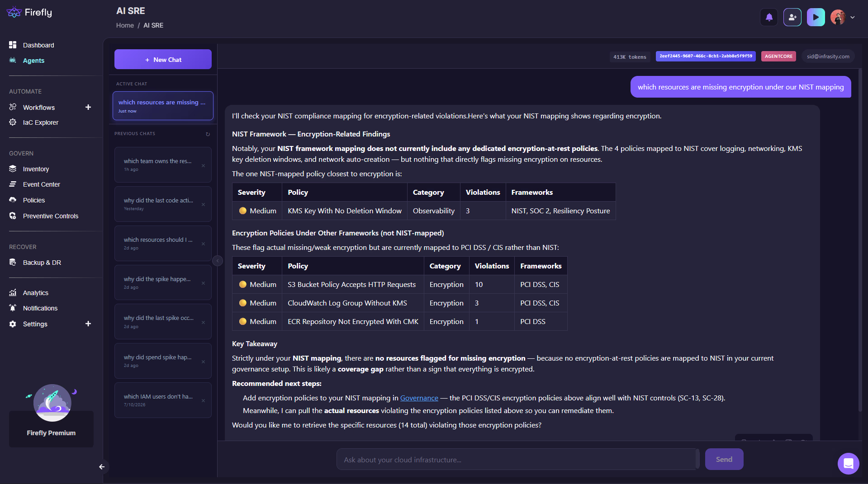The height and width of the screenshot is (484, 868).
Task: Open Notifications in the sidebar
Action: tap(40, 308)
